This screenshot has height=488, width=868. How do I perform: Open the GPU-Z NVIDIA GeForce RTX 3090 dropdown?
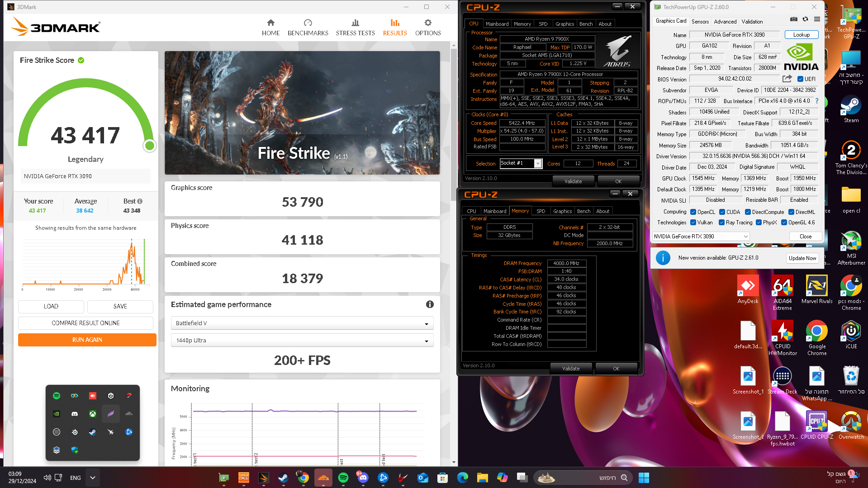tap(701, 236)
